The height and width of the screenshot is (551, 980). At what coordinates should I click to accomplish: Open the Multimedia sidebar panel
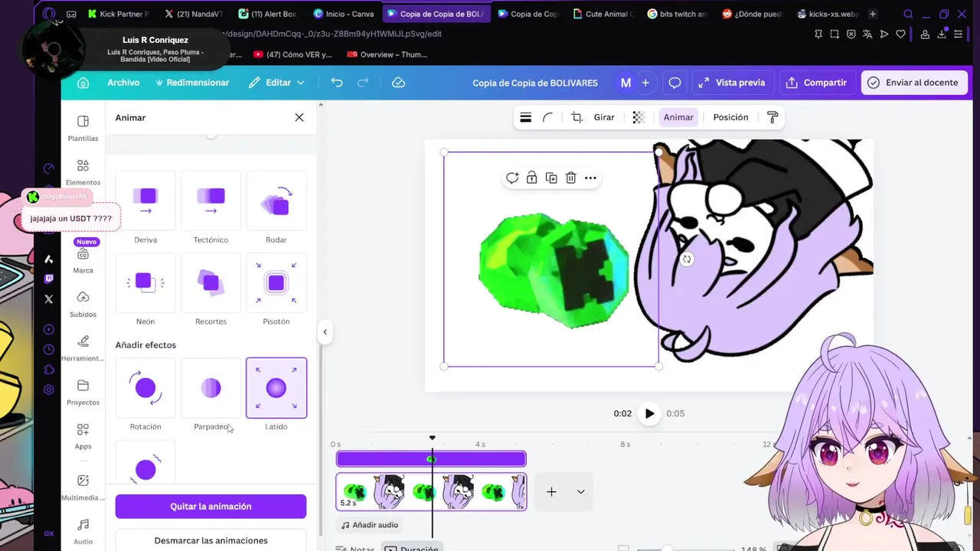(83, 487)
